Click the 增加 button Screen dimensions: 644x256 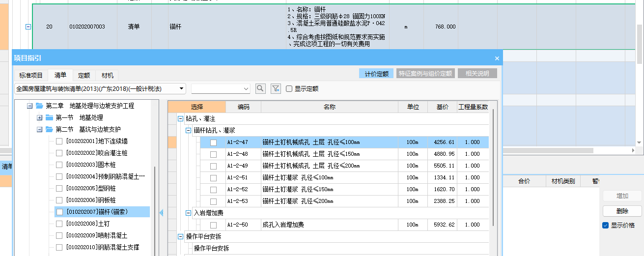click(622, 196)
